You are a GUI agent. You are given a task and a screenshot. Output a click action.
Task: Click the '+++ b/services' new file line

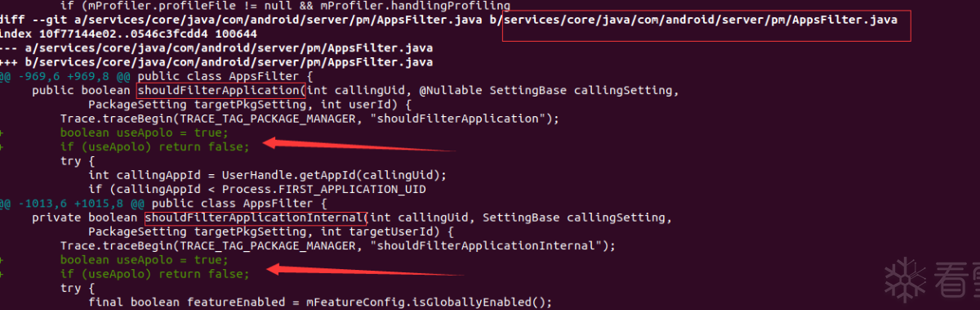pyautogui.click(x=216, y=61)
